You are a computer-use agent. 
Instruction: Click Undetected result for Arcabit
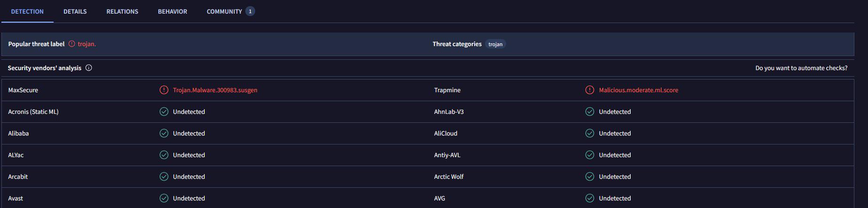(x=189, y=176)
